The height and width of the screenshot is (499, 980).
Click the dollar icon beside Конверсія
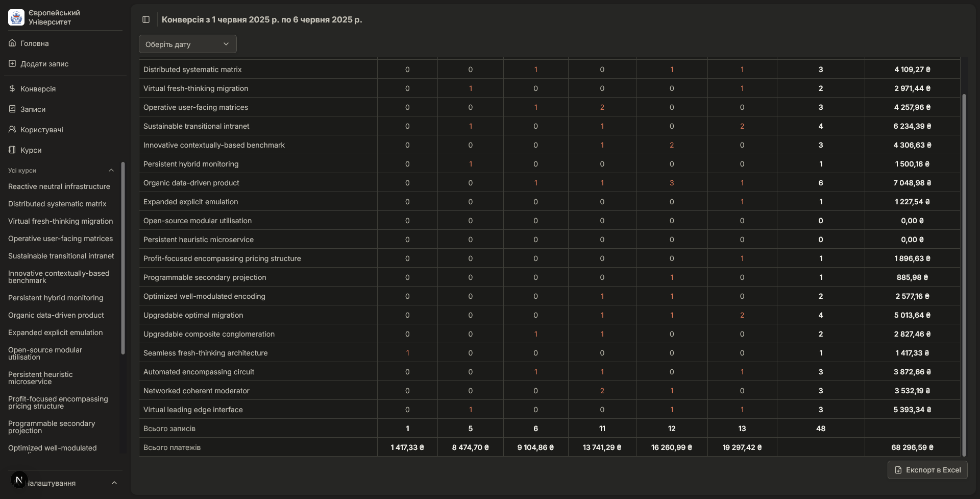(12, 89)
